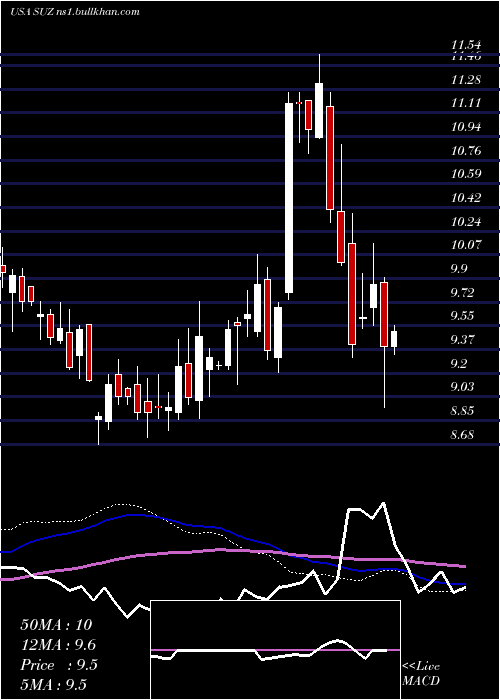The height and width of the screenshot is (700, 500).
Task: Click the 9.72 price axis label
Action: click(464, 293)
